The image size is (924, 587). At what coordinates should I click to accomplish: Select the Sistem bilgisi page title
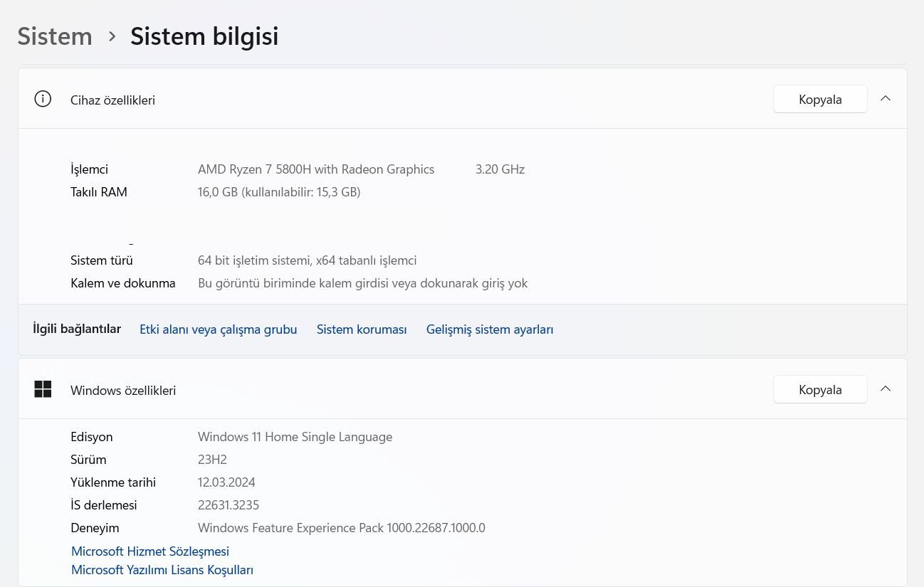click(x=204, y=36)
